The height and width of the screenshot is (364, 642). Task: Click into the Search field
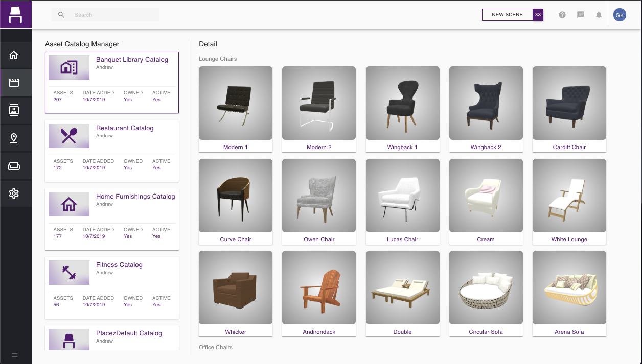[105, 15]
